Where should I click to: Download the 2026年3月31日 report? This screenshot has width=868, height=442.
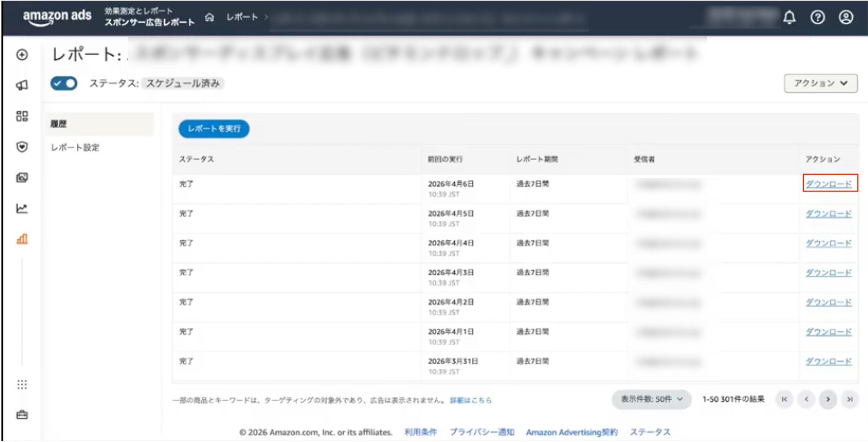point(829,361)
